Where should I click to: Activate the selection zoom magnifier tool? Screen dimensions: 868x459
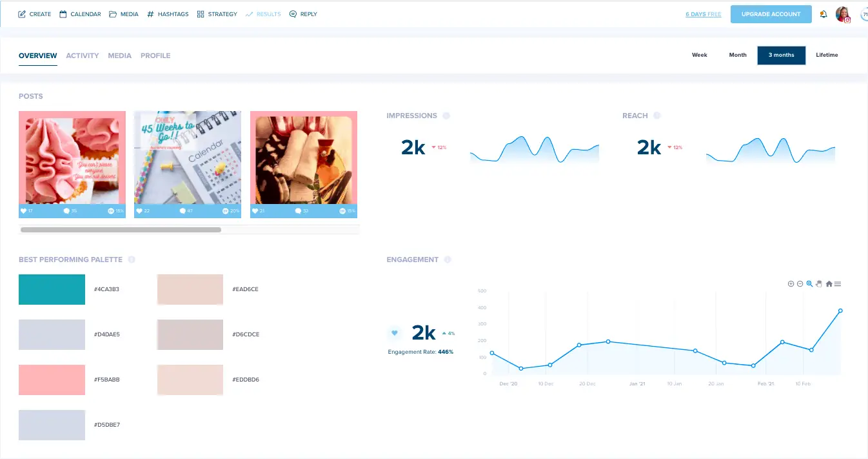[809, 284]
